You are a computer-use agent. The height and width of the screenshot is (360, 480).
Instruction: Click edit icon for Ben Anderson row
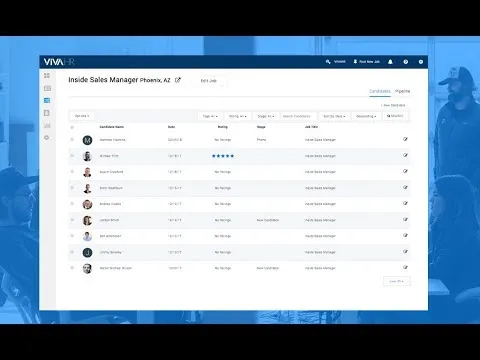[x=405, y=235]
